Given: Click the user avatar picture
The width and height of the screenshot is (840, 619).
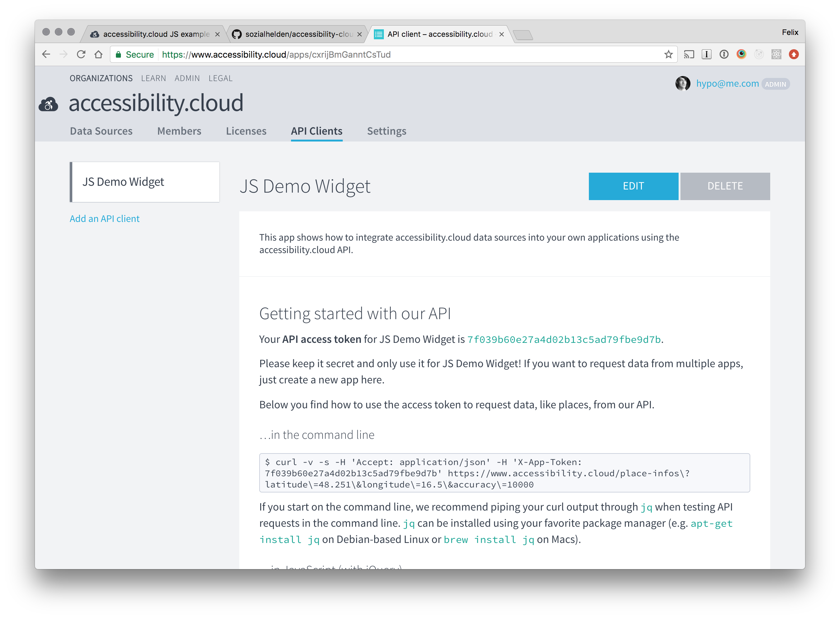Looking at the screenshot, I should coord(683,84).
